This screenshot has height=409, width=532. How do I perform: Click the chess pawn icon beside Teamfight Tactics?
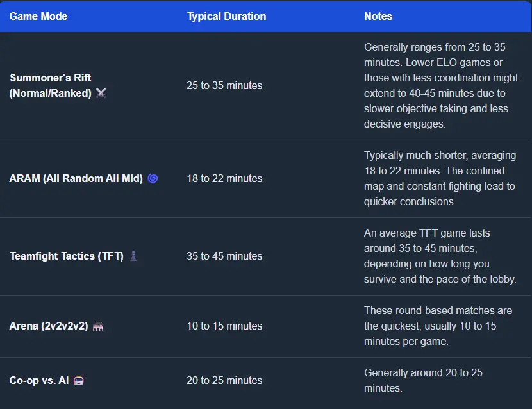click(133, 256)
